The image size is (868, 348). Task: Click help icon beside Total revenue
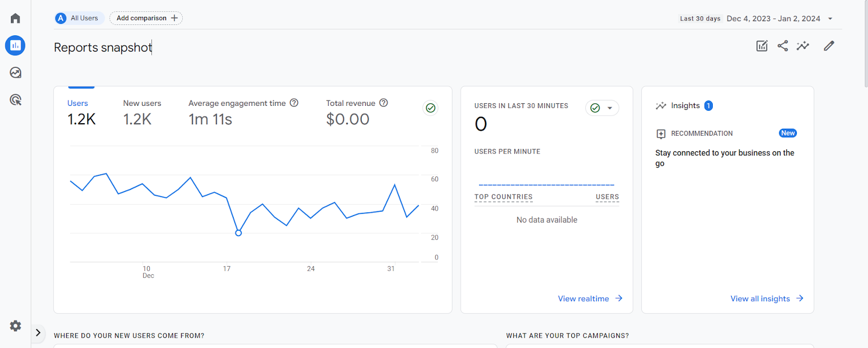pyautogui.click(x=384, y=103)
